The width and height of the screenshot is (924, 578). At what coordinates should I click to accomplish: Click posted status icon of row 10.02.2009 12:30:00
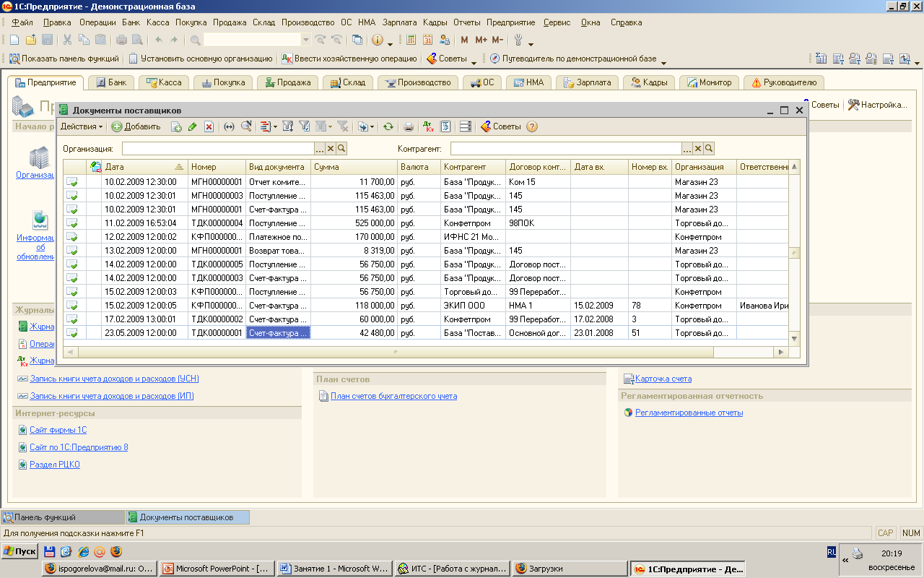(x=72, y=181)
